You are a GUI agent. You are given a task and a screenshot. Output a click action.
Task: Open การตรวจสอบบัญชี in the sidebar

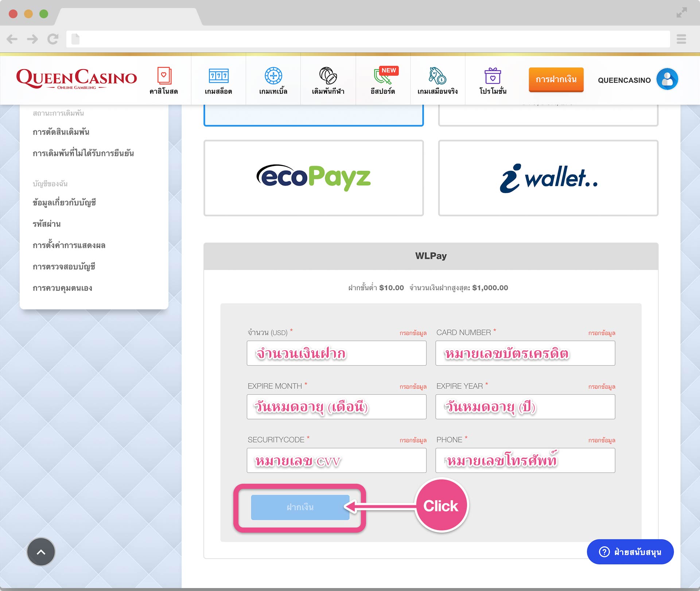(x=64, y=267)
